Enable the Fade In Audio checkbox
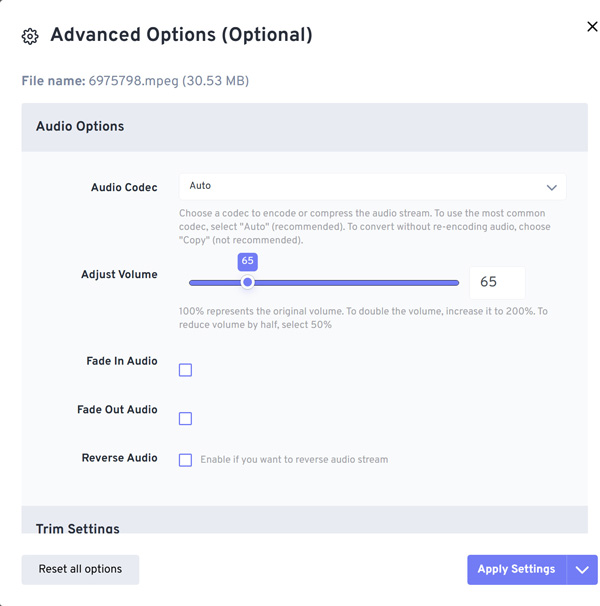 pyautogui.click(x=185, y=370)
